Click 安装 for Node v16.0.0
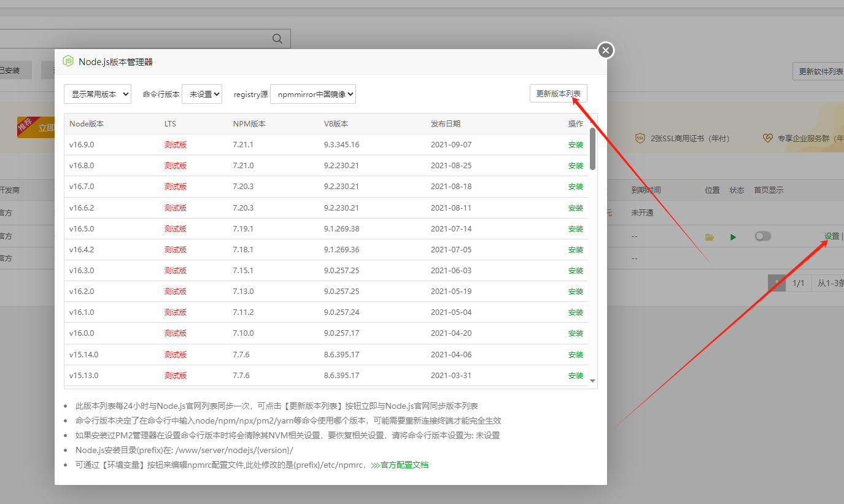 click(576, 333)
